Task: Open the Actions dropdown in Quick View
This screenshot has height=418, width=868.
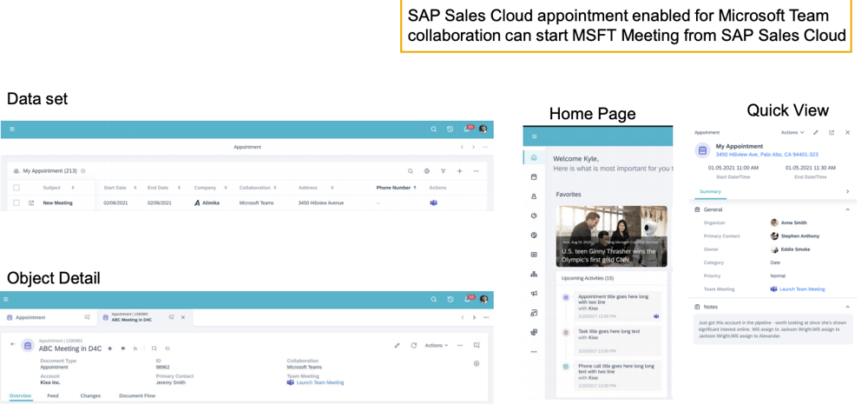Action: pos(792,132)
